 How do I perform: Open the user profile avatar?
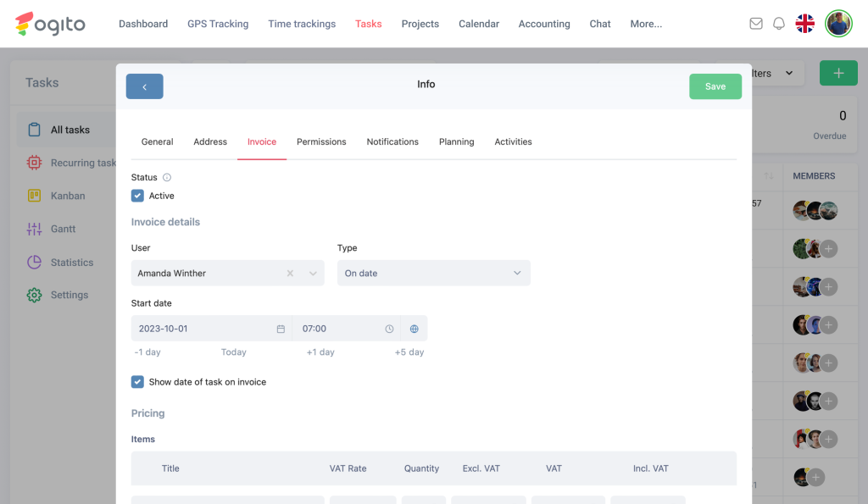pyautogui.click(x=838, y=24)
